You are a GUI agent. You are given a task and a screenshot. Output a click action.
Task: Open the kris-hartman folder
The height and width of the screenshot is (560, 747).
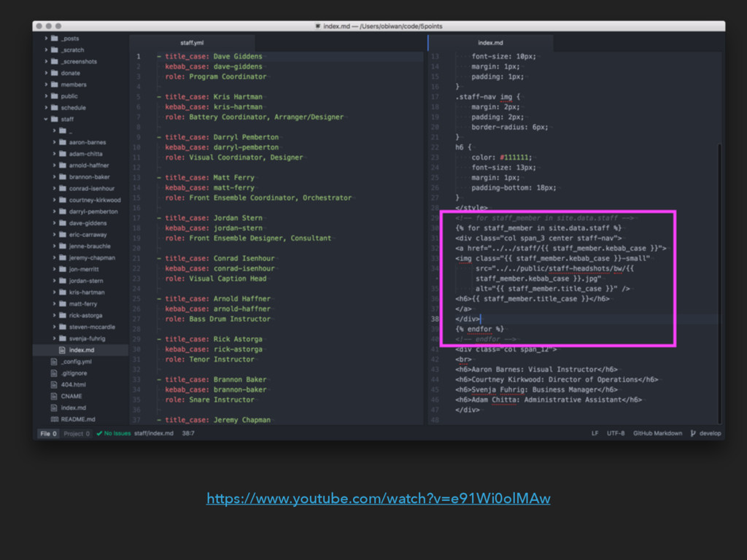87,292
